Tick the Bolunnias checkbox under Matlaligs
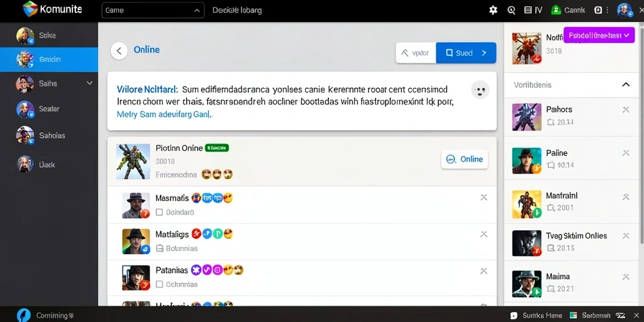 [160, 248]
